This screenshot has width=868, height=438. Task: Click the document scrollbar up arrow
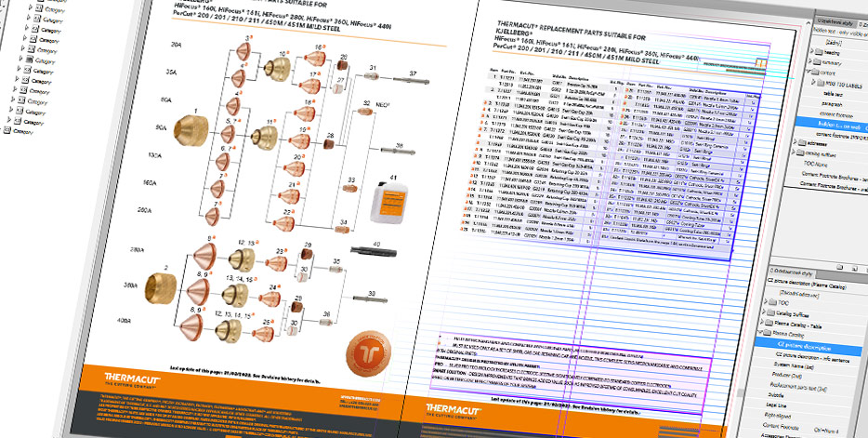tap(809, 22)
